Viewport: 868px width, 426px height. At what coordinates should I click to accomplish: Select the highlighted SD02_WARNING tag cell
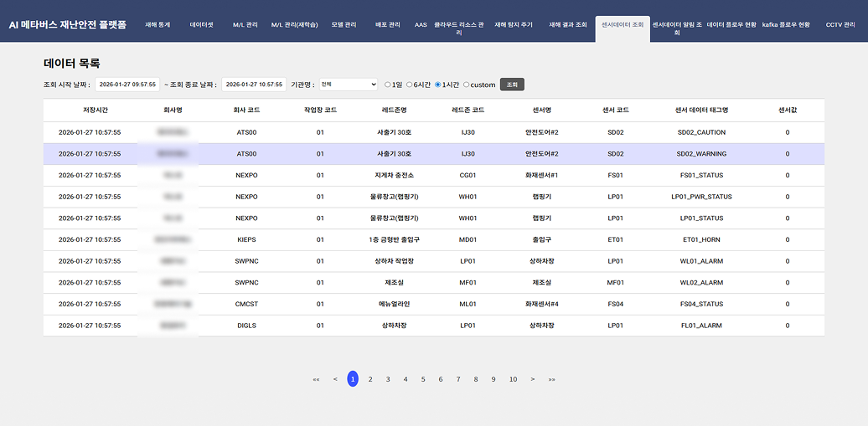click(701, 154)
